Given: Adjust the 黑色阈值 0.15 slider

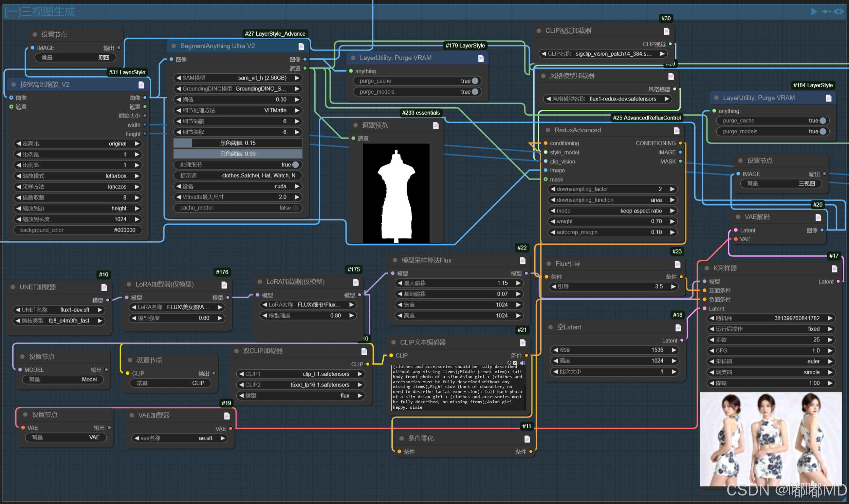Looking at the screenshot, I should (237, 143).
